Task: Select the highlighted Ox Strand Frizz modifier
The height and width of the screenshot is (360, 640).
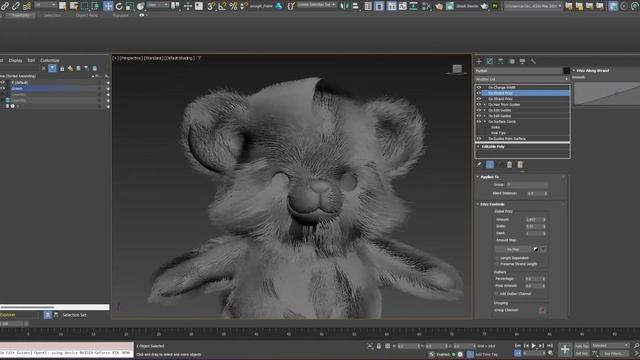Action: point(526,93)
